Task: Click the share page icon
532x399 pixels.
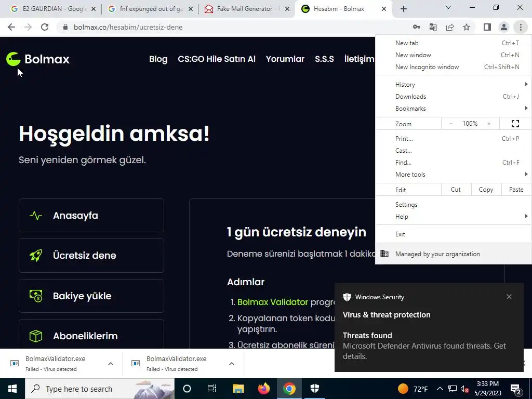Action: 450,27
